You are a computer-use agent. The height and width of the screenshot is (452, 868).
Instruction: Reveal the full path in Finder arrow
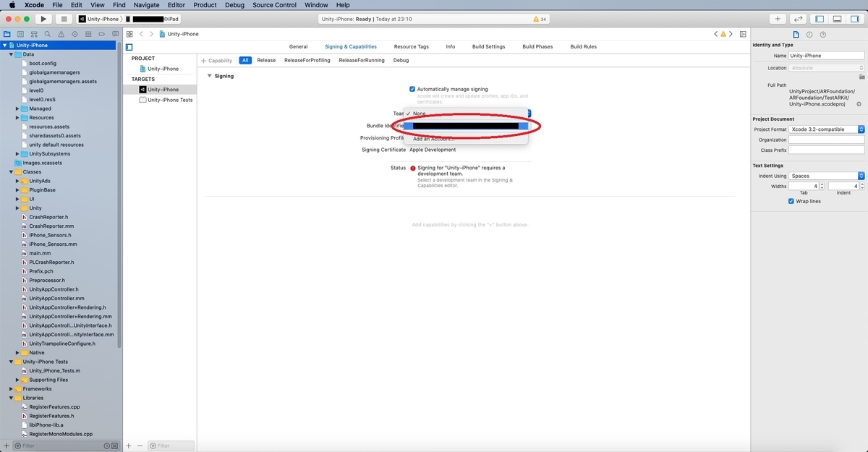pyautogui.click(x=859, y=104)
